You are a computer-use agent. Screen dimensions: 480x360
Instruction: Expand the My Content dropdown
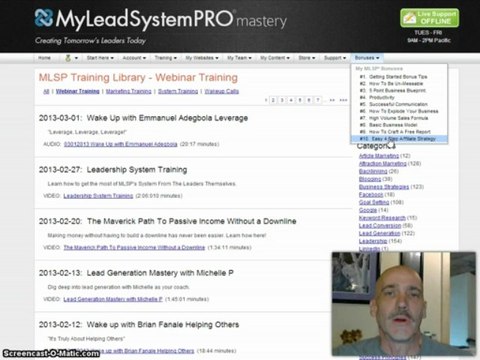click(x=275, y=58)
